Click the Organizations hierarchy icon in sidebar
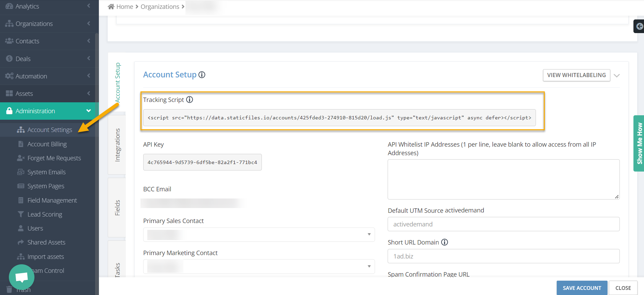 (9, 24)
